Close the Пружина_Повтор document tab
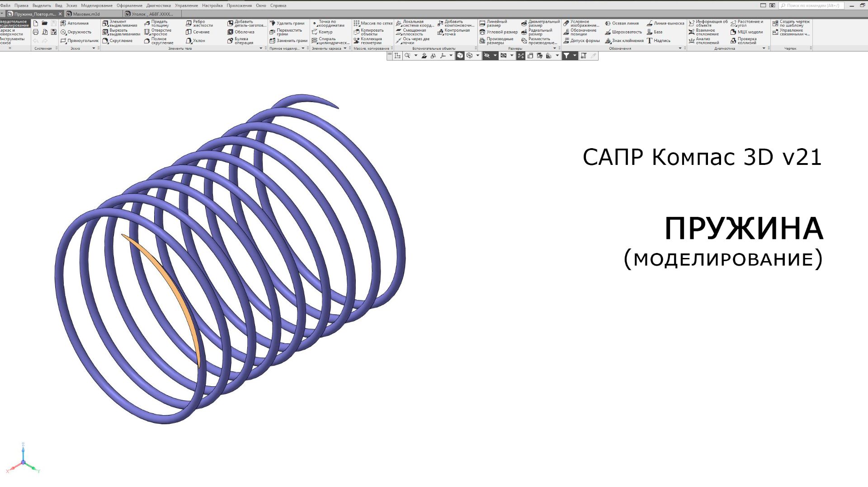The image size is (868, 487). click(60, 14)
